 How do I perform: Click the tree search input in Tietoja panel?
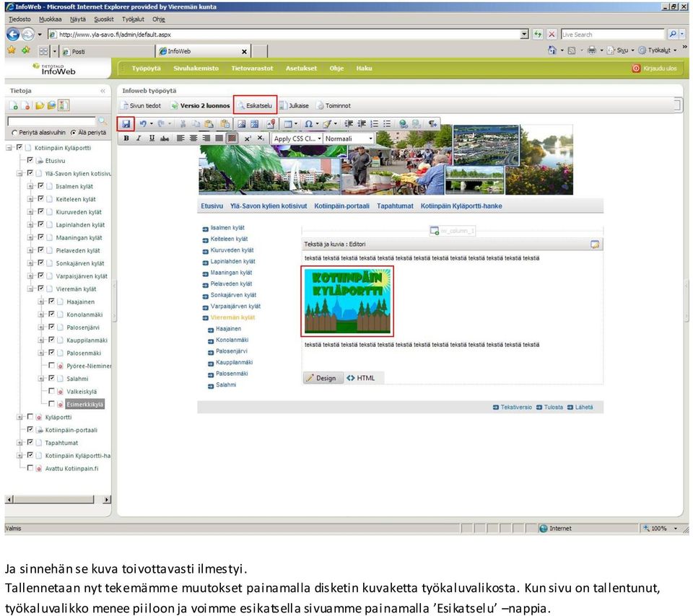52,121
